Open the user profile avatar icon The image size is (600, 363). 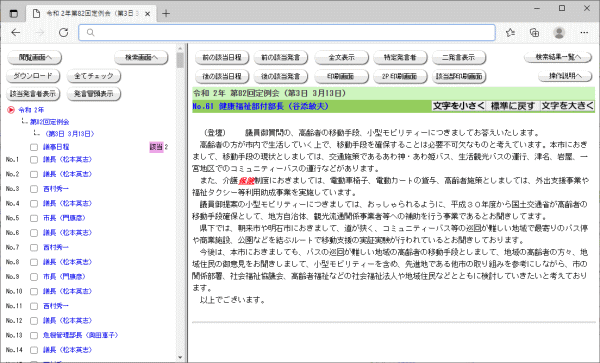(x=559, y=33)
